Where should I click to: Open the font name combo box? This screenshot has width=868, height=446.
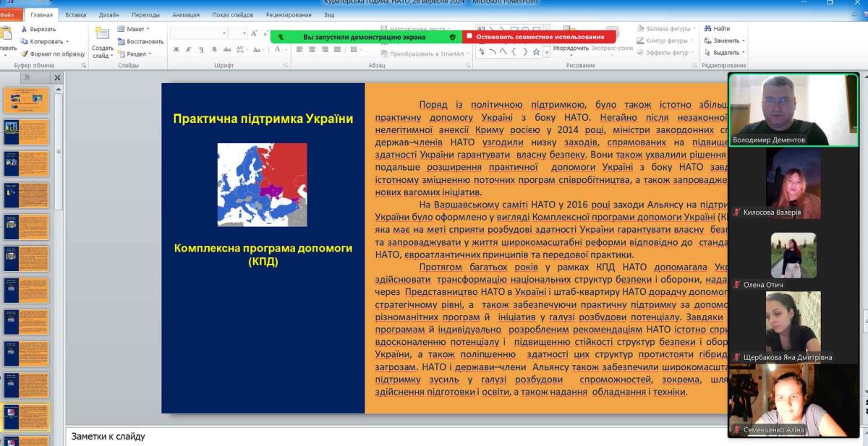(x=200, y=33)
